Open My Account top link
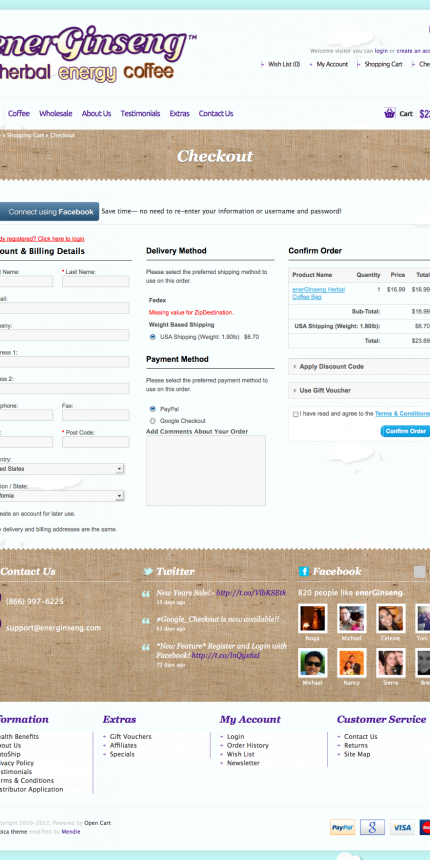The height and width of the screenshot is (860, 430). [x=332, y=64]
